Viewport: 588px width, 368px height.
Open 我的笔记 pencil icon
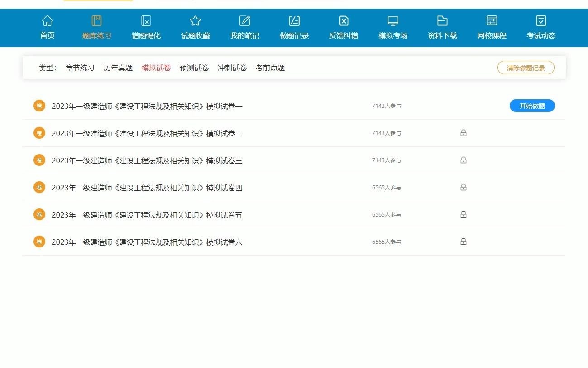pyautogui.click(x=244, y=21)
